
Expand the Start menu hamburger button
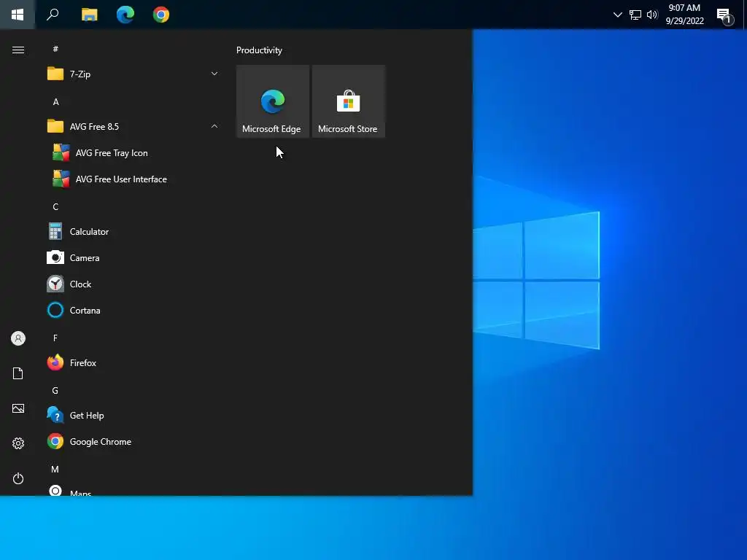click(x=18, y=50)
